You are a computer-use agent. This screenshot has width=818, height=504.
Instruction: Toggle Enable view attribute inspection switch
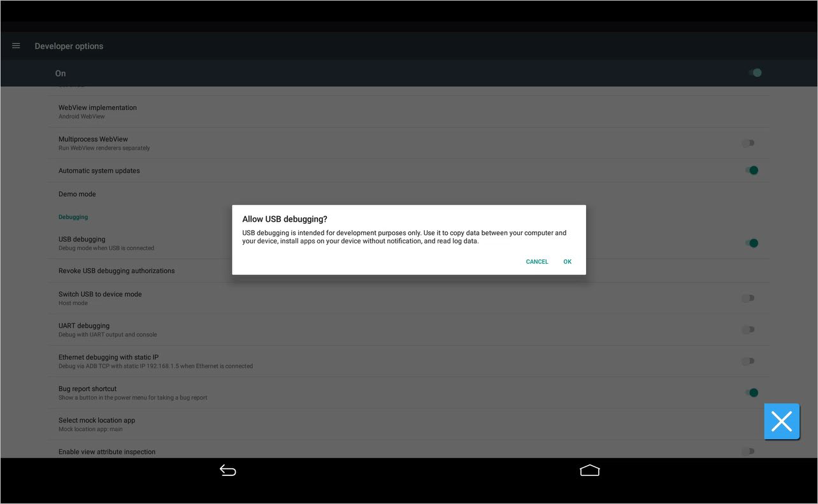(x=749, y=451)
